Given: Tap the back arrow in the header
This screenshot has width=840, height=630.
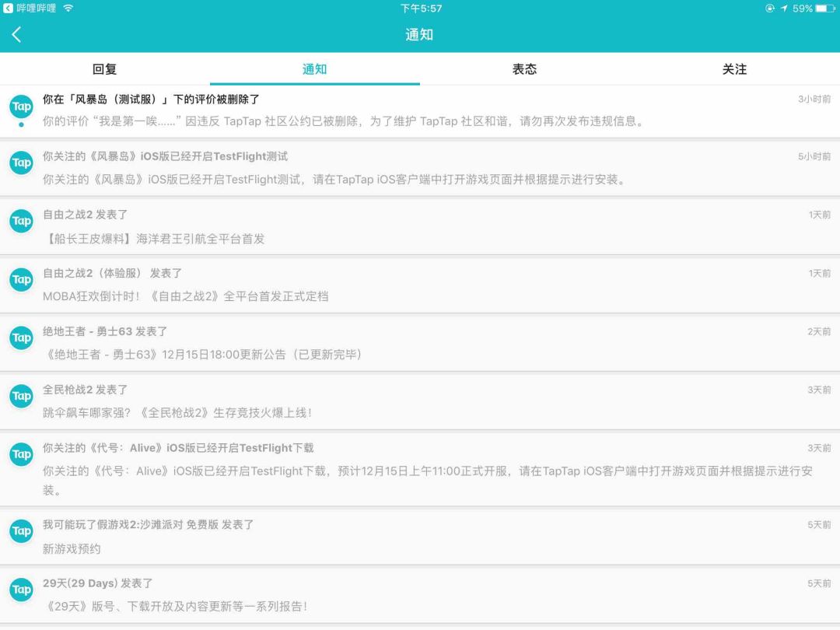Looking at the screenshot, I should point(16,35).
